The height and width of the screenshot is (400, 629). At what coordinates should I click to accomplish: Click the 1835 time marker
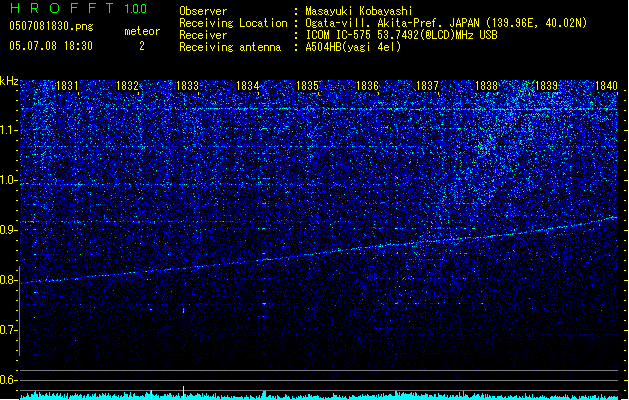(307, 86)
